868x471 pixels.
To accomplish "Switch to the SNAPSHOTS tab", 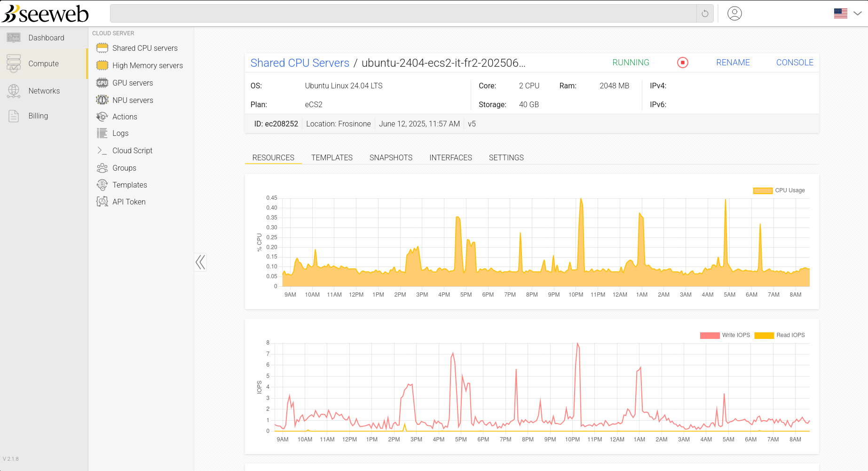I will (391, 157).
